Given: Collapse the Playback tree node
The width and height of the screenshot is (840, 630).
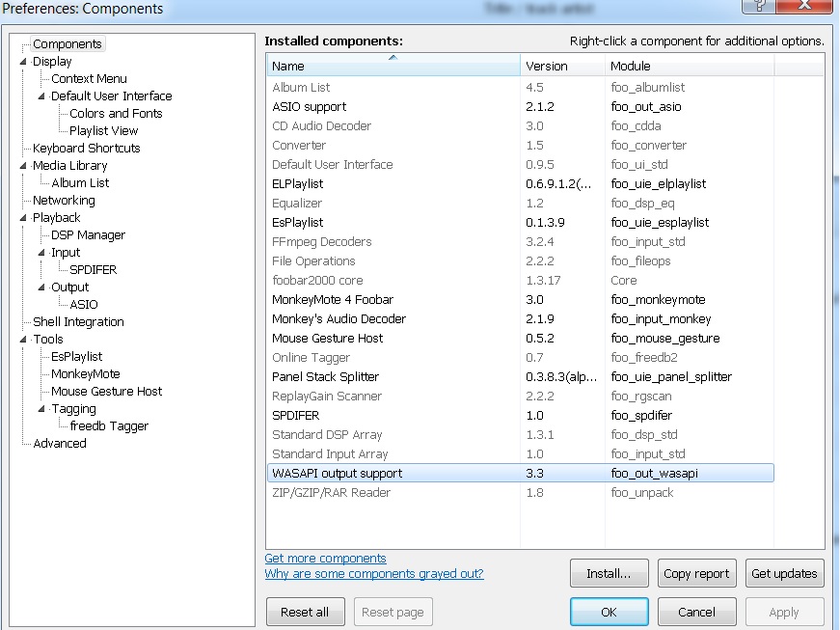Looking at the screenshot, I should (x=23, y=218).
